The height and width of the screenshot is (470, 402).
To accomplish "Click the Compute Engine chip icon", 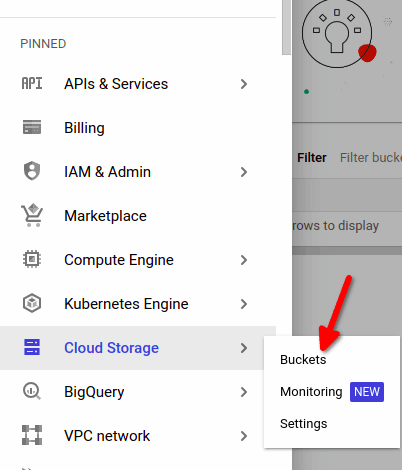I will [32, 259].
